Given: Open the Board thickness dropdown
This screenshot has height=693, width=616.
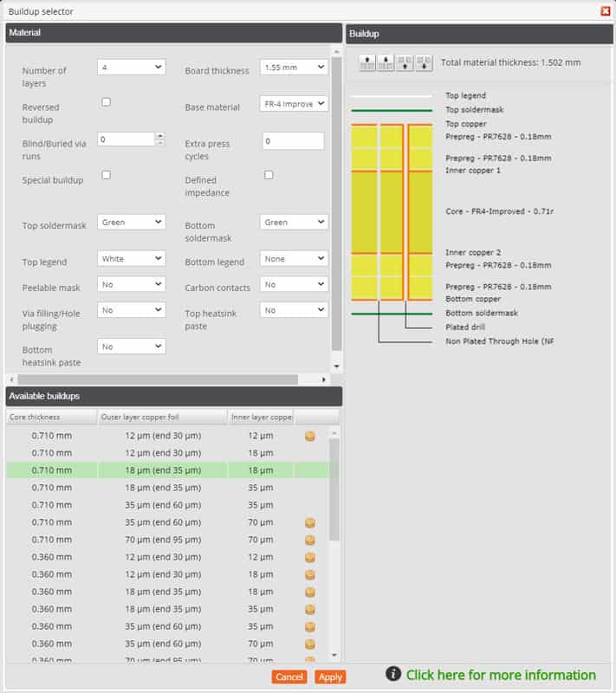Looking at the screenshot, I should click(294, 68).
